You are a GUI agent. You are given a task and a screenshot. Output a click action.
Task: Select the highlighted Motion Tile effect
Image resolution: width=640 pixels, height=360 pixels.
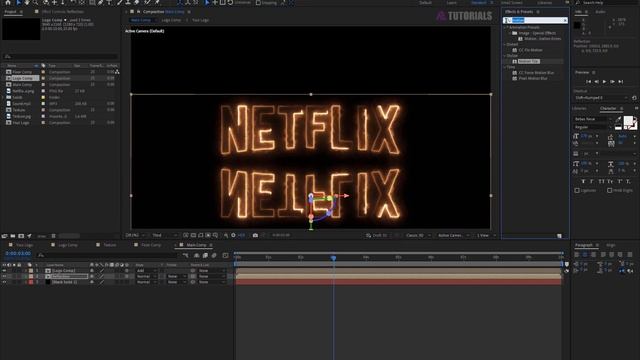click(x=528, y=61)
